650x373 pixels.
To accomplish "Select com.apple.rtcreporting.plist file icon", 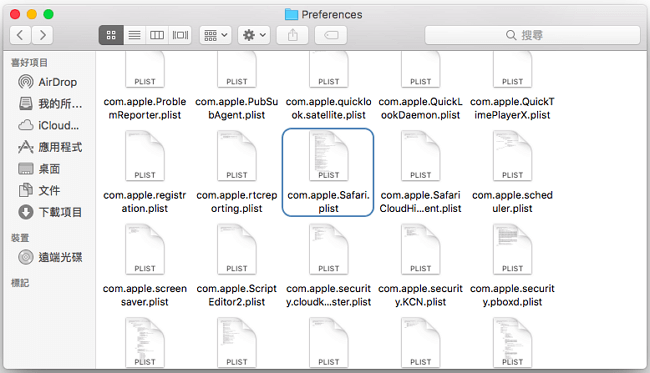I will pyautogui.click(x=237, y=156).
